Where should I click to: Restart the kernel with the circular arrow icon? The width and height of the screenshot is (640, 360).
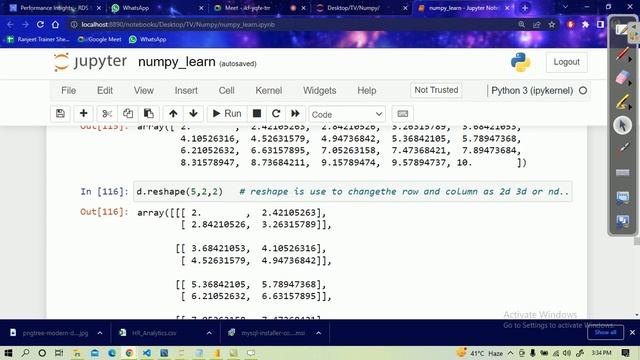[276, 113]
